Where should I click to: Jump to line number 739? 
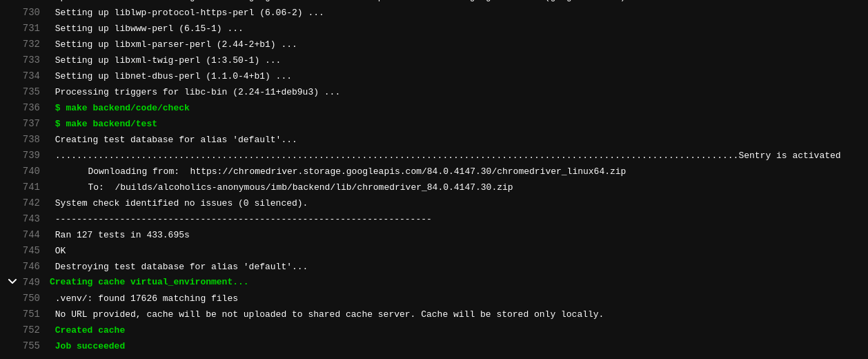click(x=31, y=155)
